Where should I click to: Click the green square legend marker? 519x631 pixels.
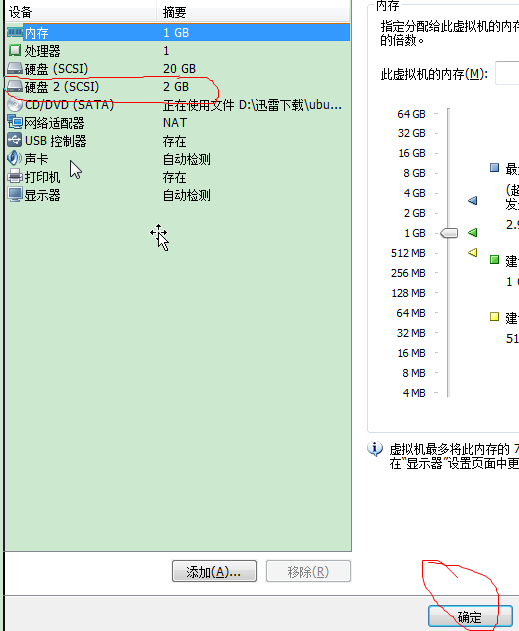494,260
